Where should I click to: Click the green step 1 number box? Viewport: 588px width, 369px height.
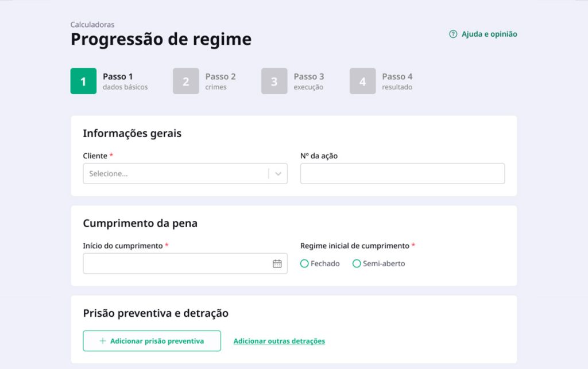[x=83, y=81]
